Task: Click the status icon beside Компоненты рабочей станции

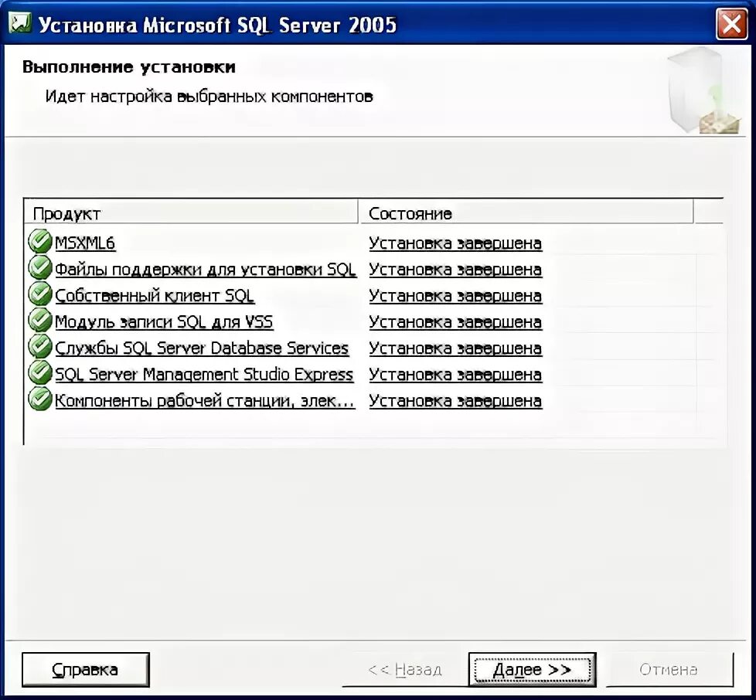Action: pos(40,399)
